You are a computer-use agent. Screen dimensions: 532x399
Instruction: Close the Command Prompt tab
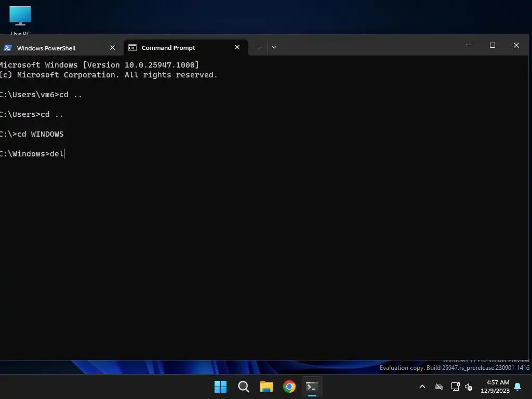coord(237,47)
